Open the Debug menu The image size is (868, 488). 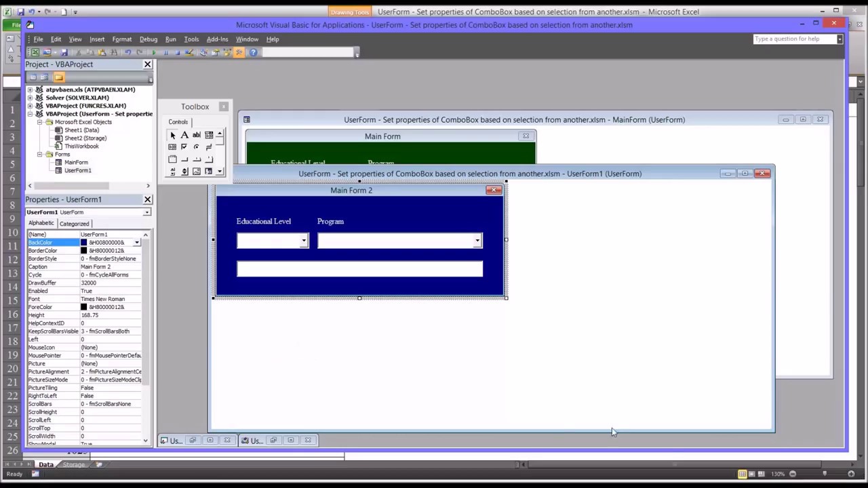click(149, 39)
